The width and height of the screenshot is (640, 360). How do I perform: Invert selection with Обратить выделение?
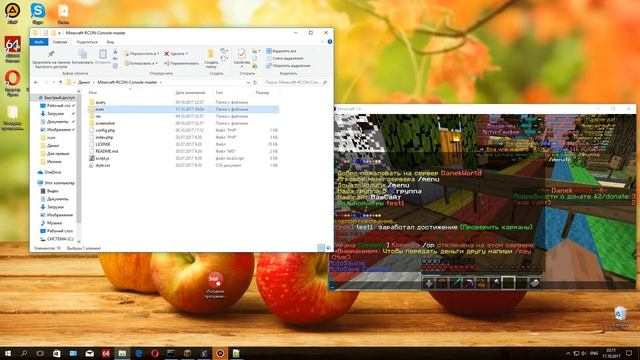coord(288,66)
